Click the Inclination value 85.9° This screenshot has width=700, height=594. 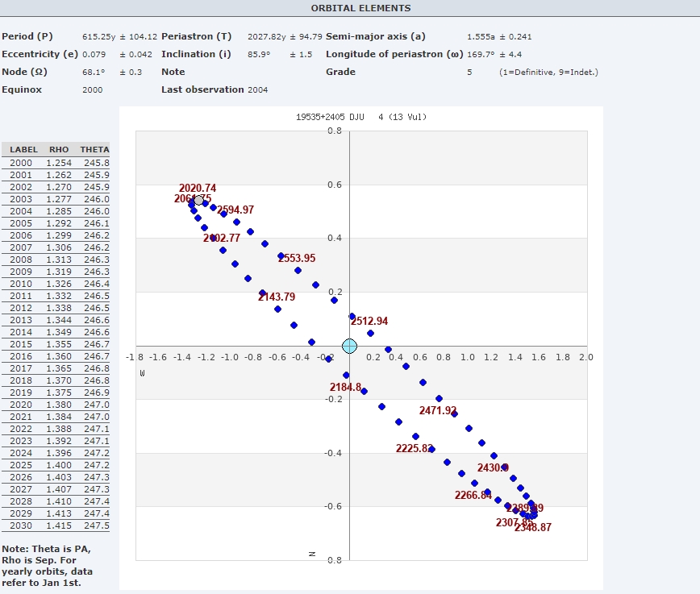coord(259,55)
